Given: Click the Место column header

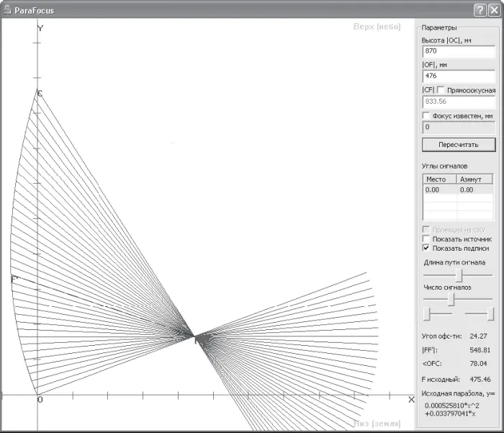Looking at the screenshot, I should pos(440,179).
